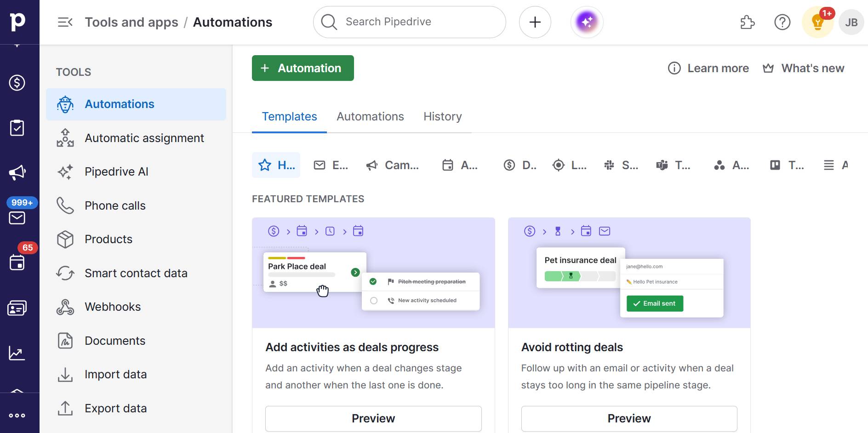The width and height of the screenshot is (868, 433).
Task: Switch to the Automations tab
Action: tap(370, 116)
